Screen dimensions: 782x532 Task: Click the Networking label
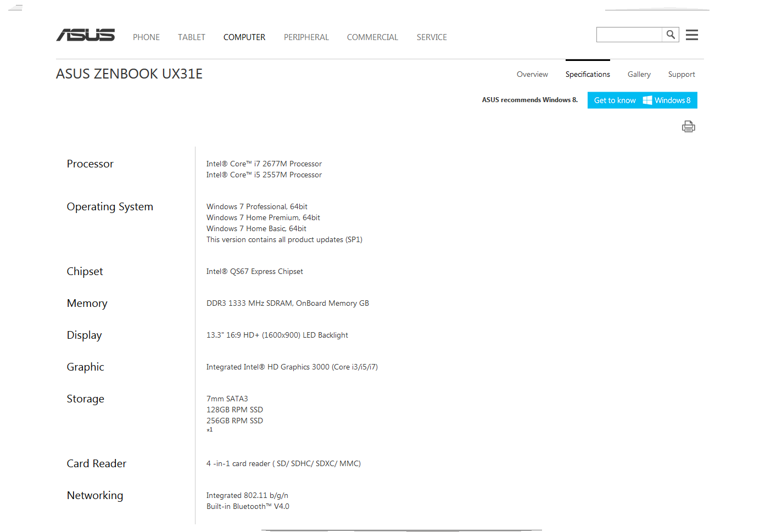[x=94, y=496]
